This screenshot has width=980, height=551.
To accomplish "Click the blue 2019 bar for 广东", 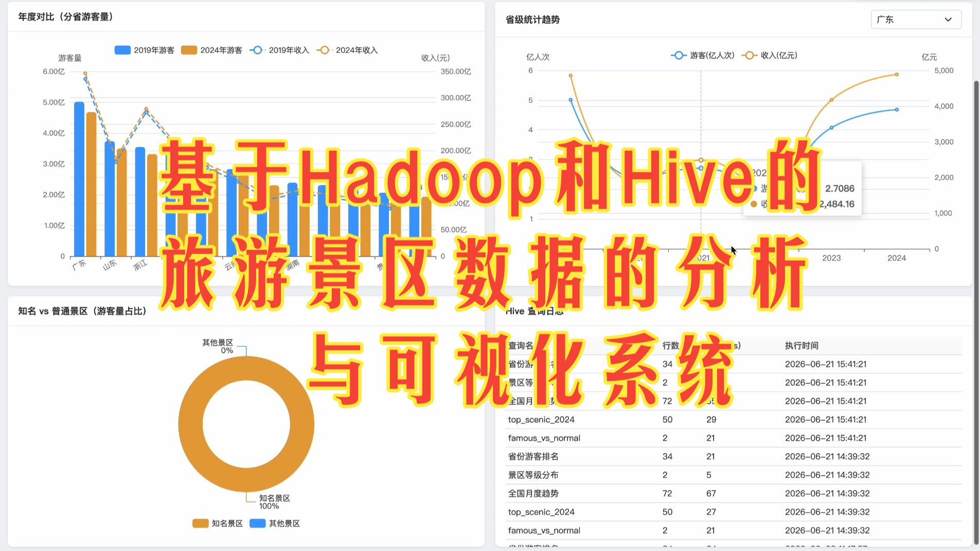I will click(79, 179).
